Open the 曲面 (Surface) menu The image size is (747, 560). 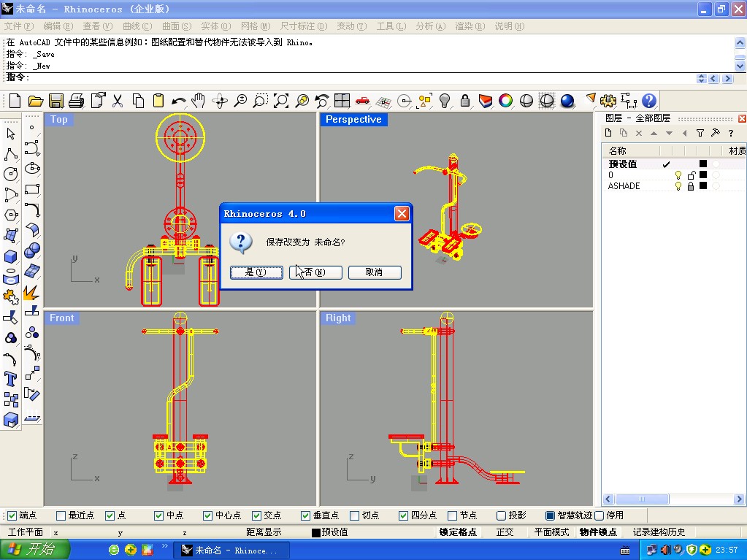(x=177, y=26)
